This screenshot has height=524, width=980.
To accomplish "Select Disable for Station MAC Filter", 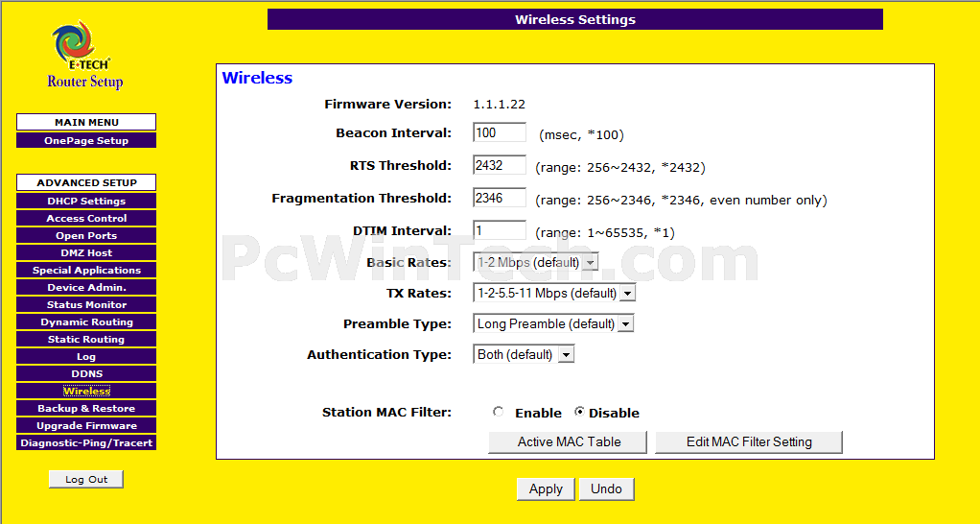I will pyautogui.click(x=579, y=412).
